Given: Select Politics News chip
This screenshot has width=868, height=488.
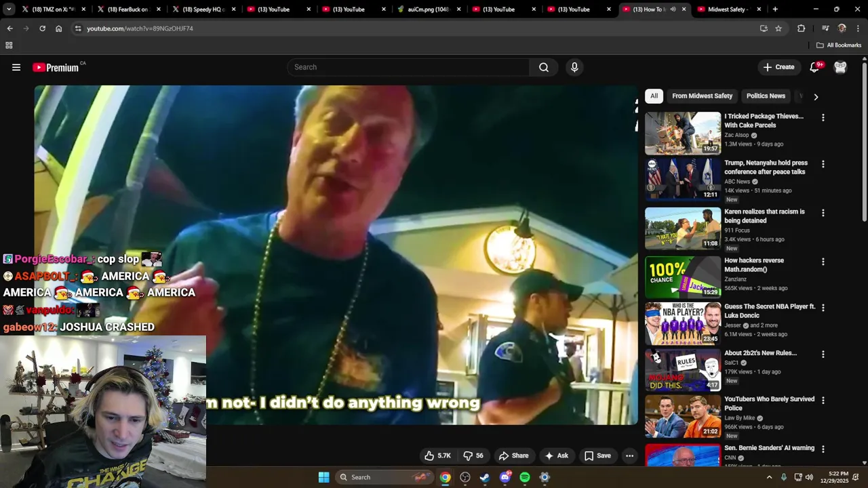Looking at the screenshot, I should coord(766,96).
